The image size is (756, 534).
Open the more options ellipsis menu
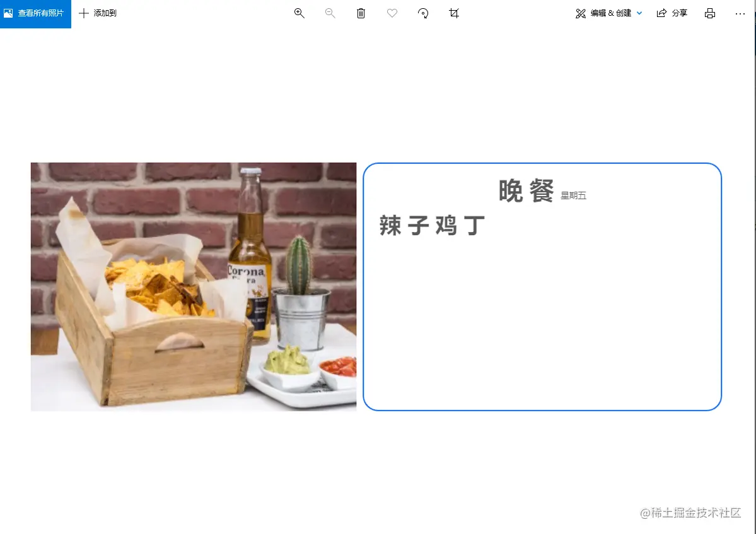[x=740, y=13]
